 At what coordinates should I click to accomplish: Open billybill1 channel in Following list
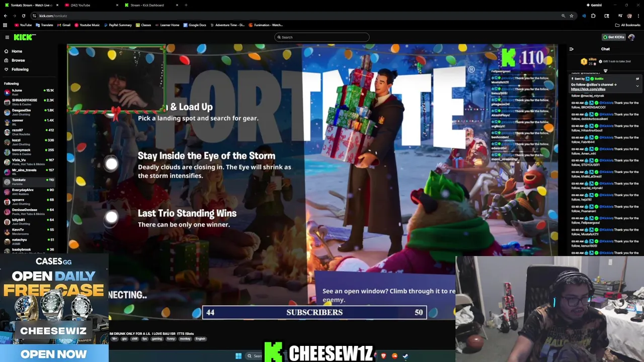(x=29, y=222)
